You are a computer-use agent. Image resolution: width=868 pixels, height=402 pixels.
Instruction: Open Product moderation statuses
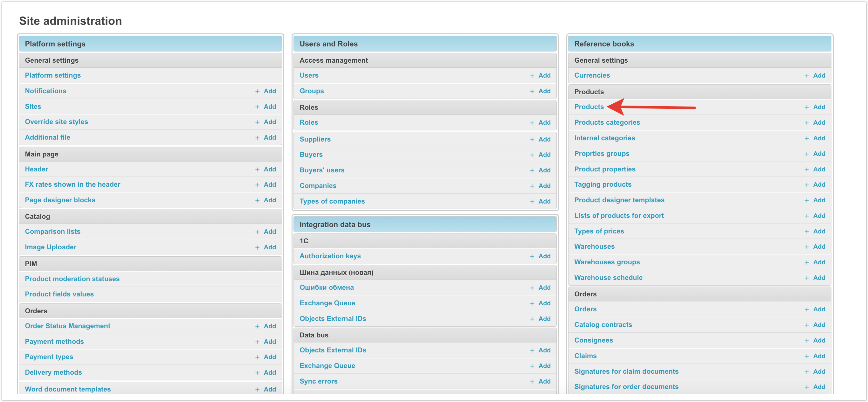click(x=72, y=279)
